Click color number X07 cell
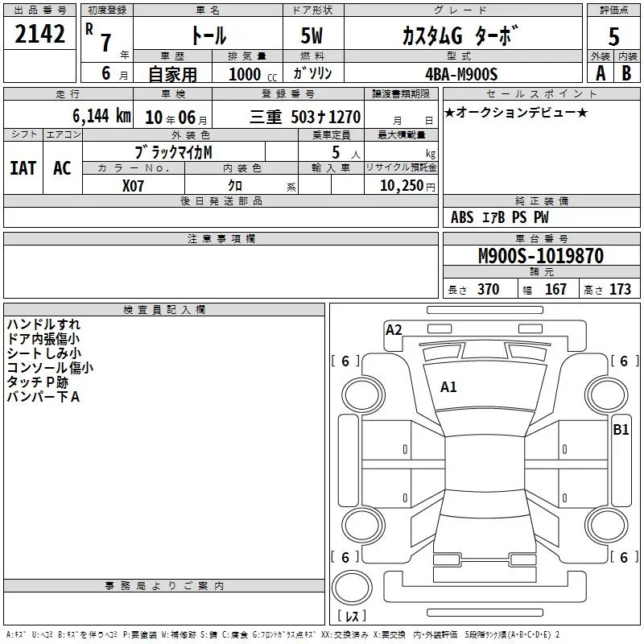Image resolution: width=644 pixels, height=644 pixels. pos(134,185)
